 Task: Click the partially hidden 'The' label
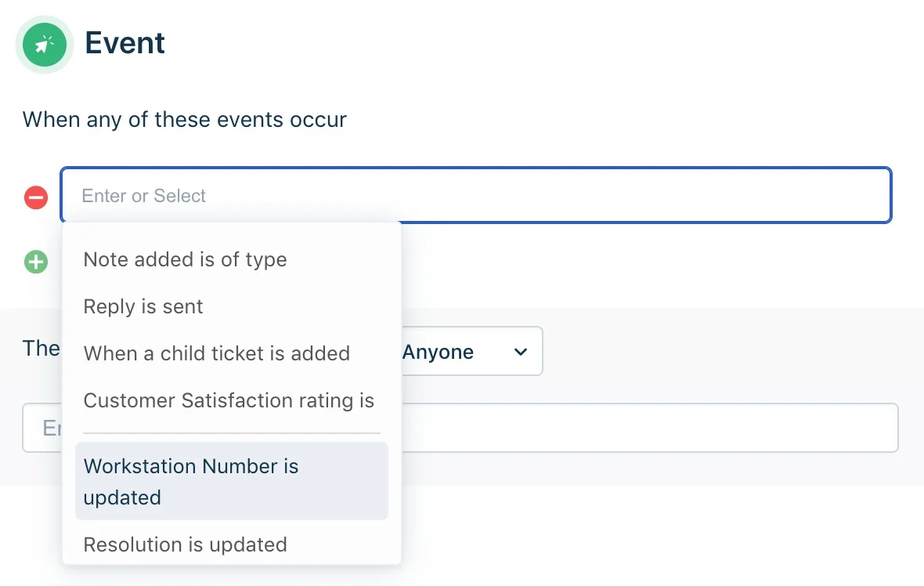42,349
